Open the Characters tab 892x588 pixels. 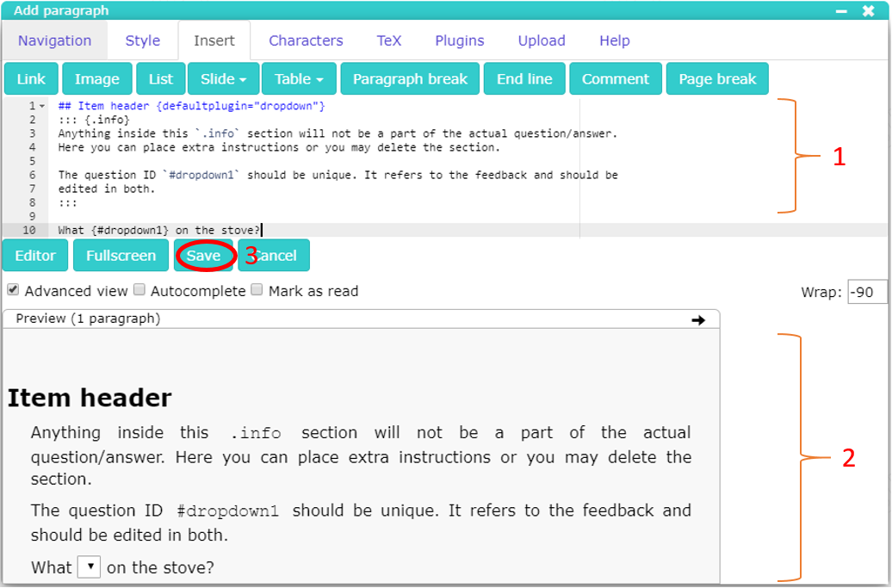click(306, 40)
